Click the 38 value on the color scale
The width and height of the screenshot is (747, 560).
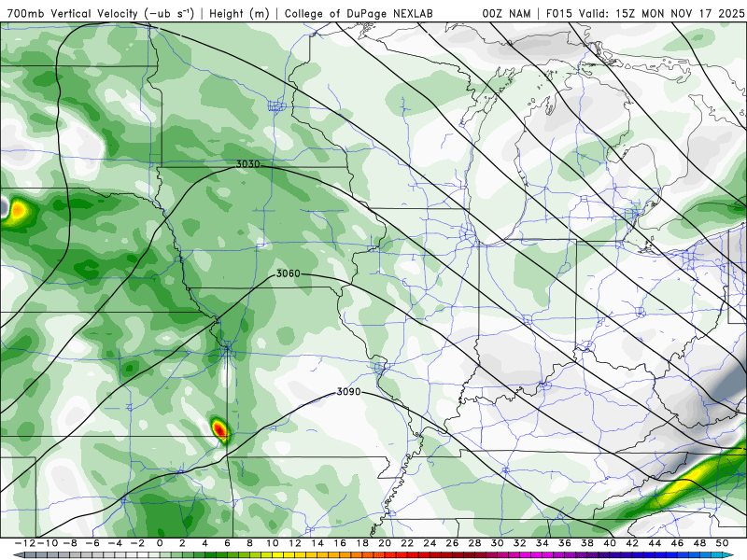point(587,543)
